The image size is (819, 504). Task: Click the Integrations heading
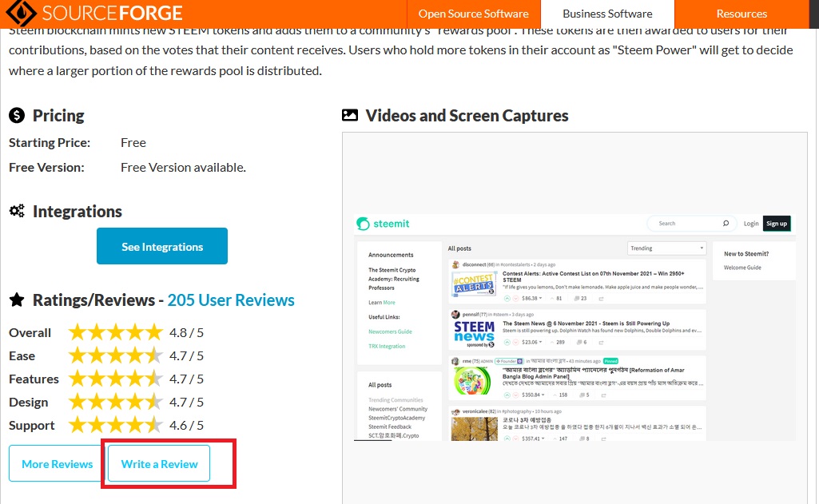tap(78, 212)
